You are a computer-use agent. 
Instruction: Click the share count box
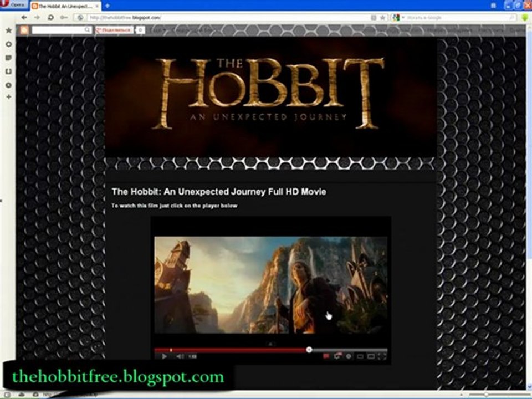pyautogui.click(x=140, y=30)
